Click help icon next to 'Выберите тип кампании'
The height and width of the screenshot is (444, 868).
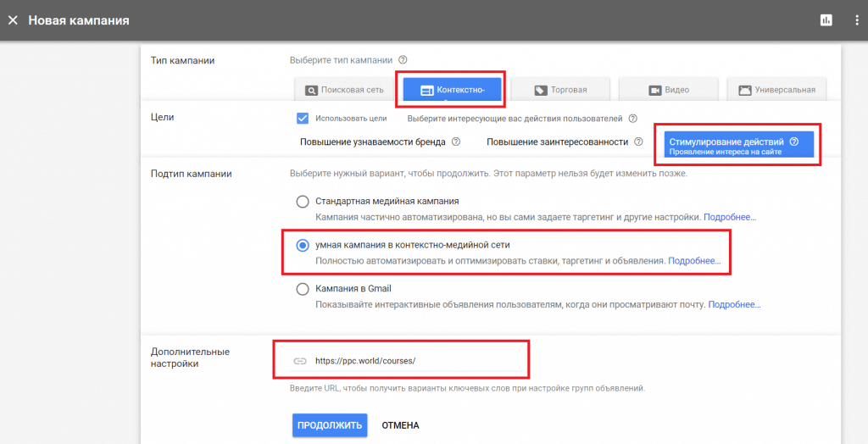tap(403, 60)
